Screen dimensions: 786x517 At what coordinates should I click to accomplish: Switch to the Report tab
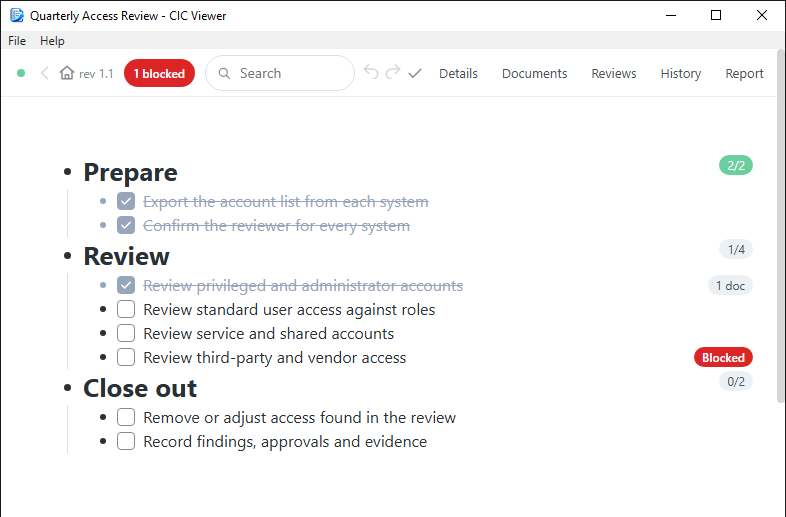tap(744, 73)
